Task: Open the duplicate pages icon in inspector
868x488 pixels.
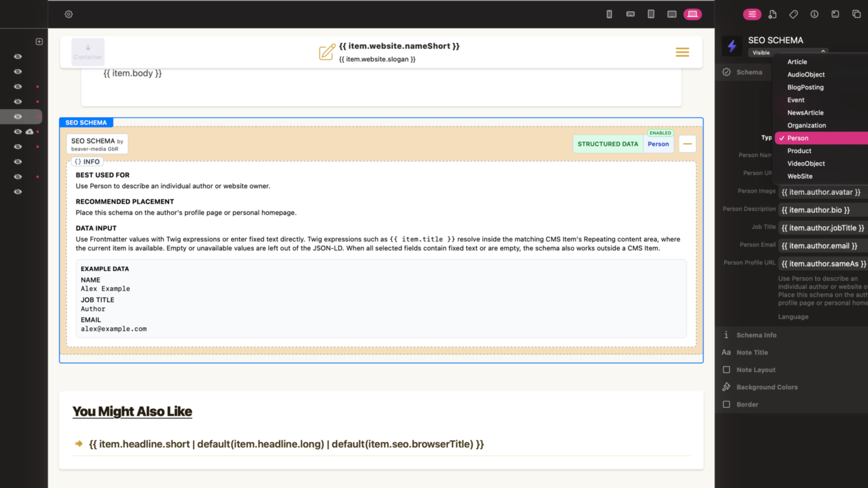Action: point(856,14)
